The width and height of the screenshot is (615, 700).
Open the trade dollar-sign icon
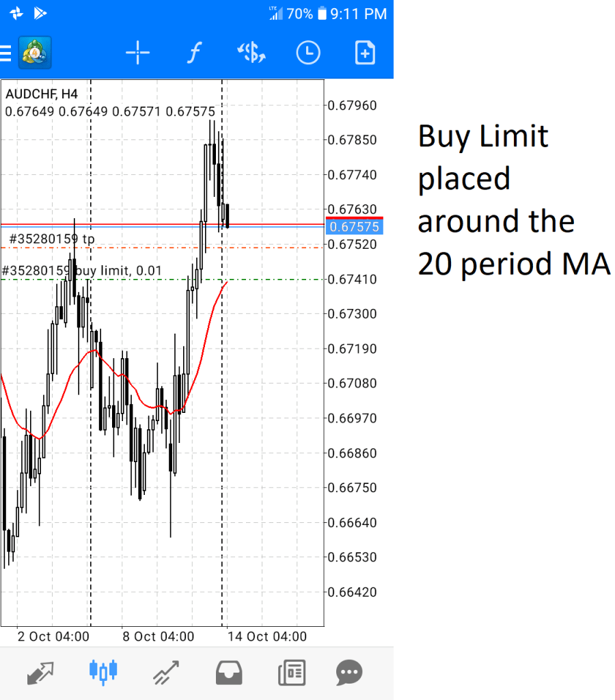tap(251, 53)
